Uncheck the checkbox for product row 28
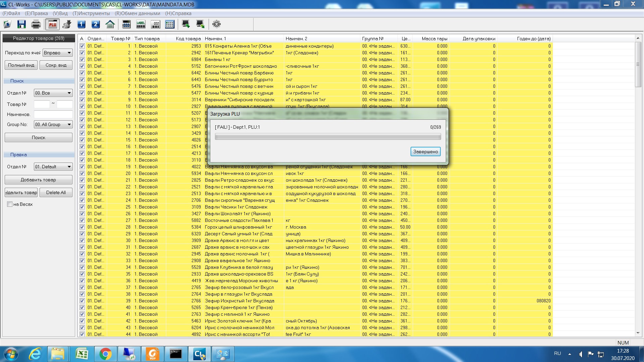Screen dimensions: 644x362 (82, 227)
